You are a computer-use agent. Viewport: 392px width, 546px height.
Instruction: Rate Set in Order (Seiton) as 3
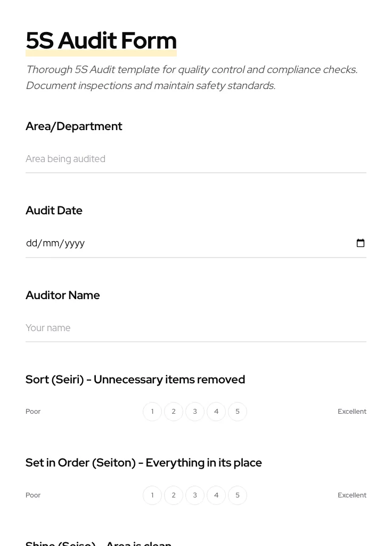[x=195, y=495]
